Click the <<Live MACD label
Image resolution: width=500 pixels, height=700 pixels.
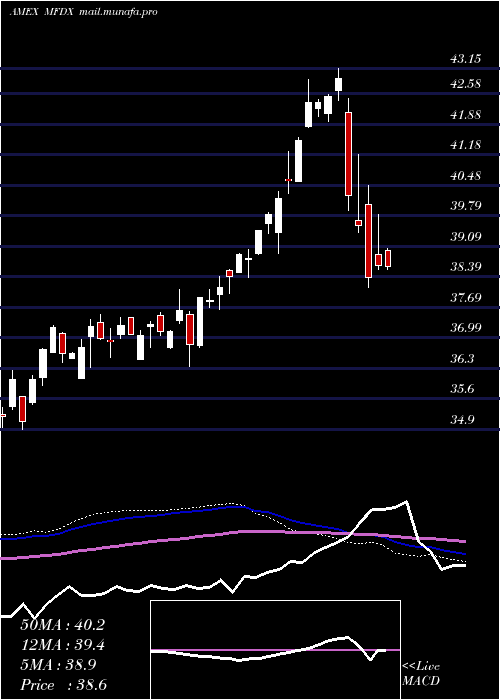tap(421, 674)
